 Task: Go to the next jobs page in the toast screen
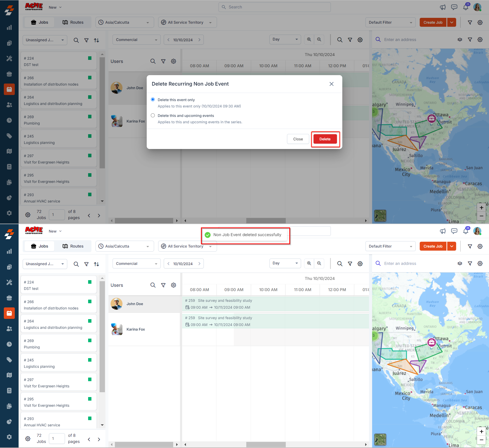[x=99, y=439]
